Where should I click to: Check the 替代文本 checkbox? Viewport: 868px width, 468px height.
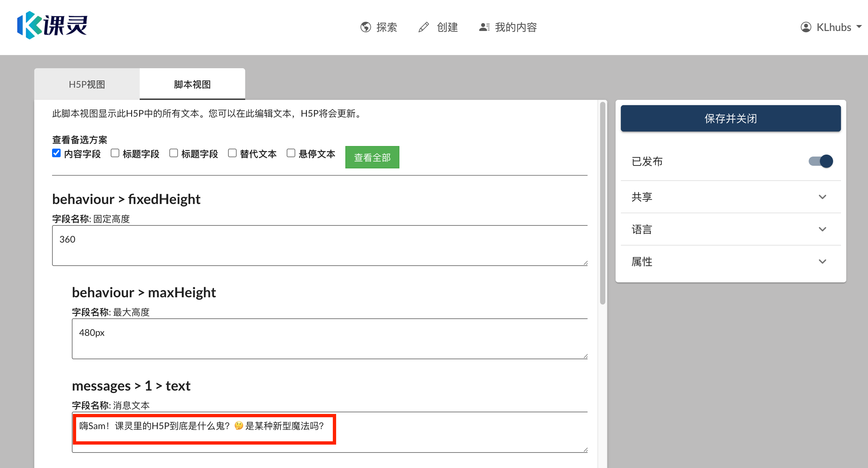click(x=233, y=153)
